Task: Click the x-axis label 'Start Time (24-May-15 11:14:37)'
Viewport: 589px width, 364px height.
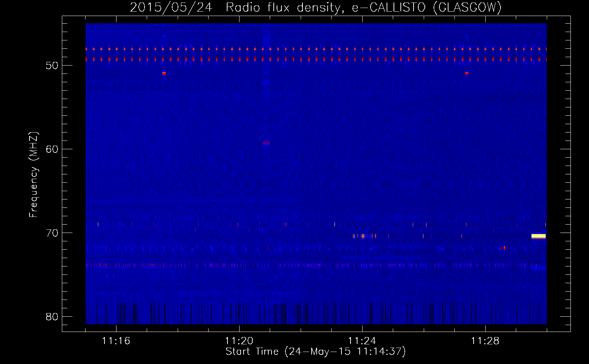Action: pos(316,352)
